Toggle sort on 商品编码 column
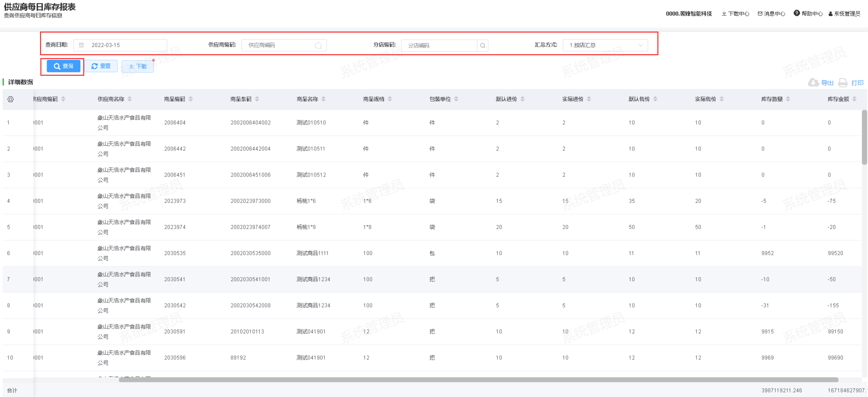 (x=191, y=99)
